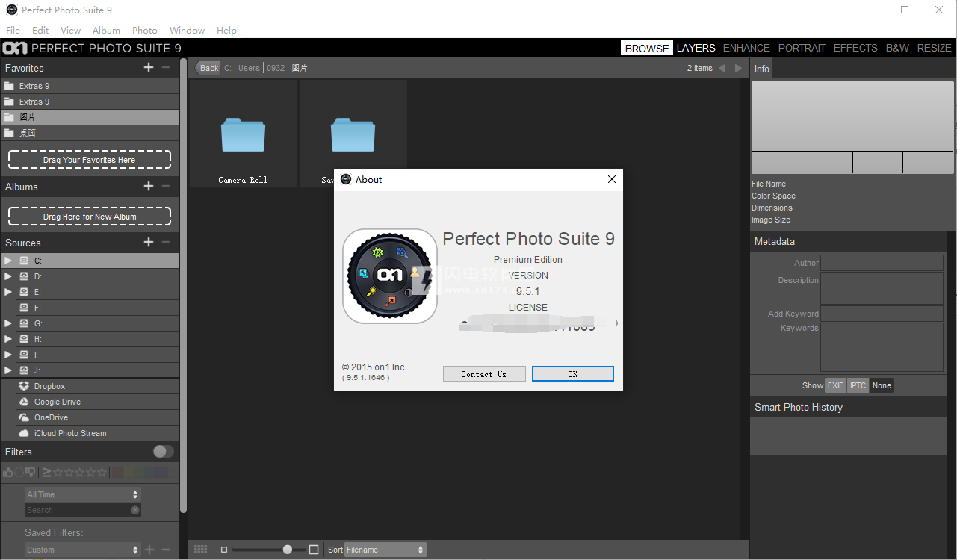The height and width of the screenshot is (560, 957).
Task: Select the red color label filter
Action: (116, 472)
